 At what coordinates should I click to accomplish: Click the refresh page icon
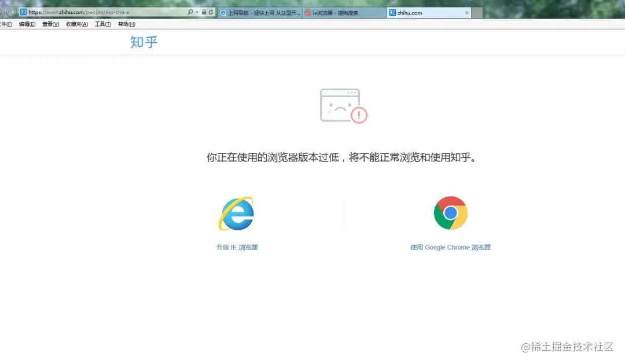pos(211,12)
